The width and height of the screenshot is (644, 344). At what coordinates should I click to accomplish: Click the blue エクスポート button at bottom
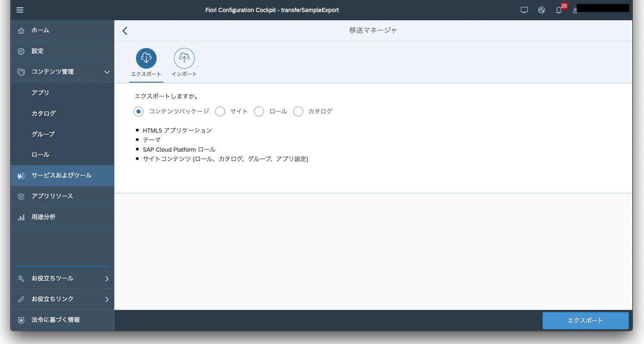(x=585, y=321)
